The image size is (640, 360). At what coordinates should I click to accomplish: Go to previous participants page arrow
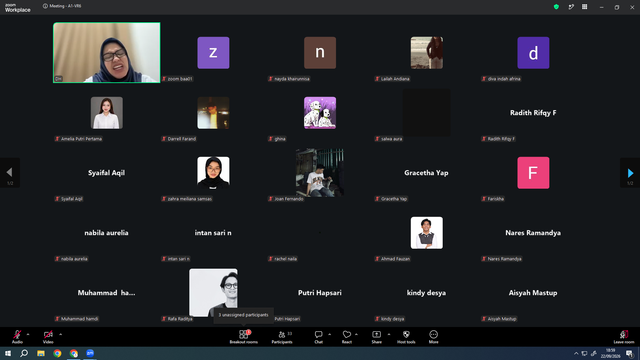[x=10, y=173]
